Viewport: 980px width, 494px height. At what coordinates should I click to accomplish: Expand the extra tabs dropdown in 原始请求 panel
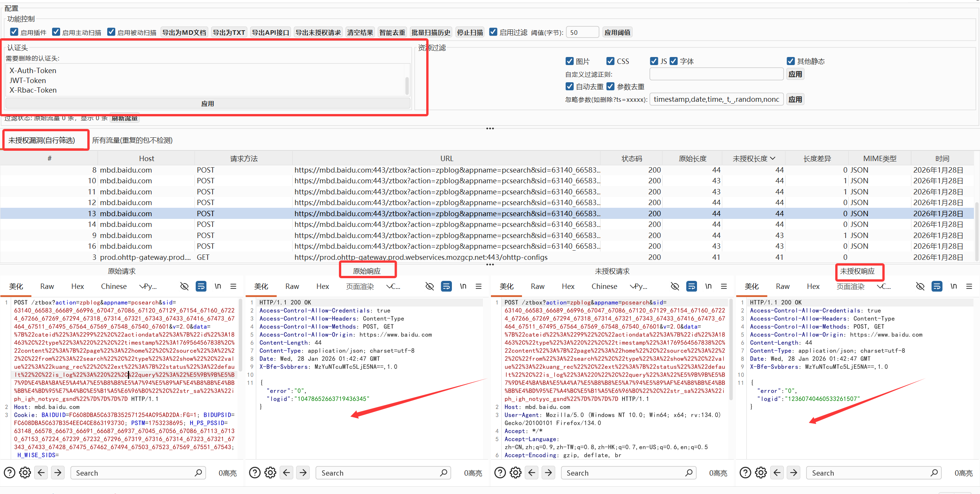142,286
